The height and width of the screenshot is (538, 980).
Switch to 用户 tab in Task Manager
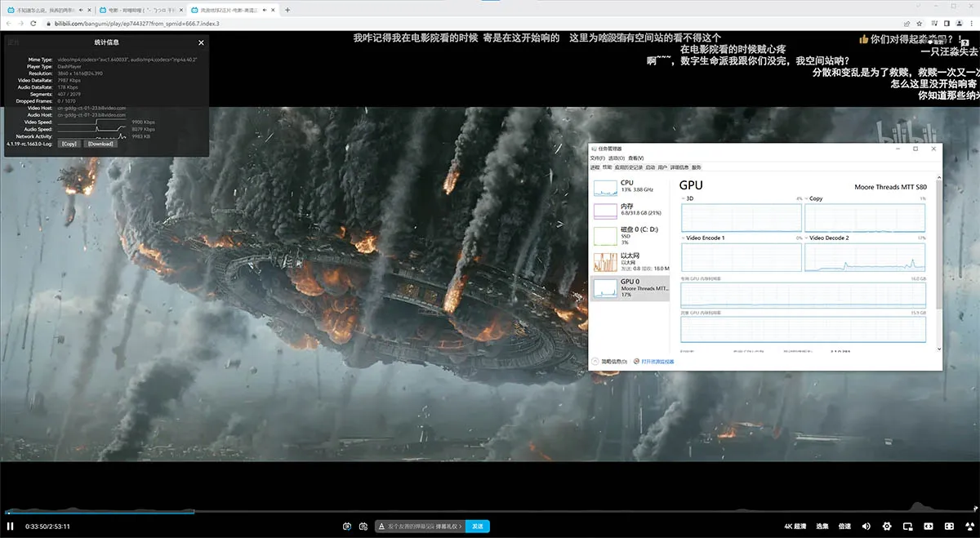[662, 167]
